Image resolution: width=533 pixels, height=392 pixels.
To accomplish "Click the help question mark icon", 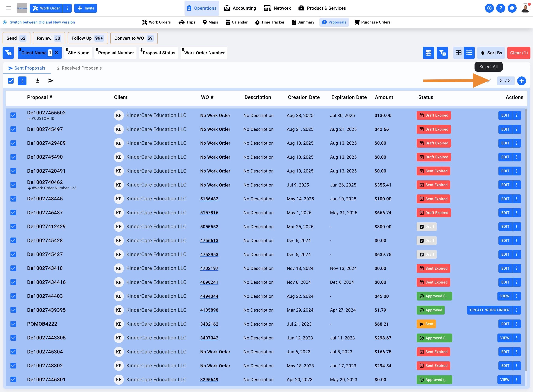I will pos(501,8).
